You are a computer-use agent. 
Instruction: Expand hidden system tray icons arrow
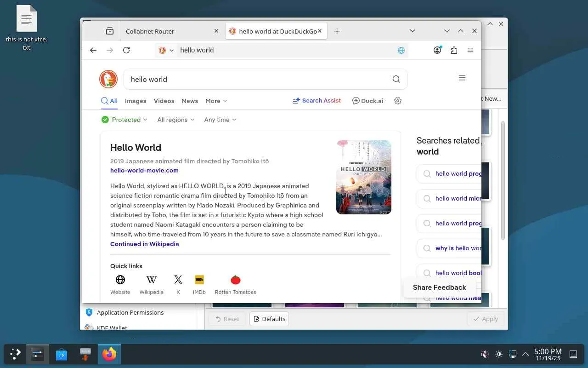click(x=526, y=354)
